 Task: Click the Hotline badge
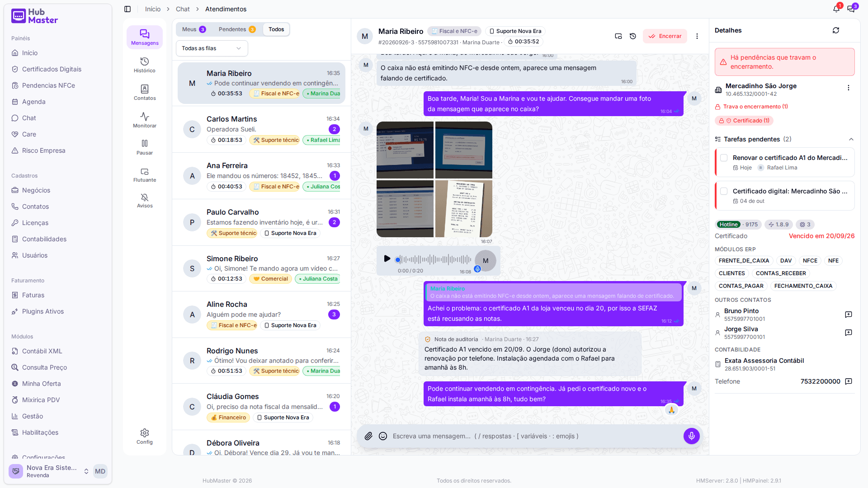click(x=728, y=225)
